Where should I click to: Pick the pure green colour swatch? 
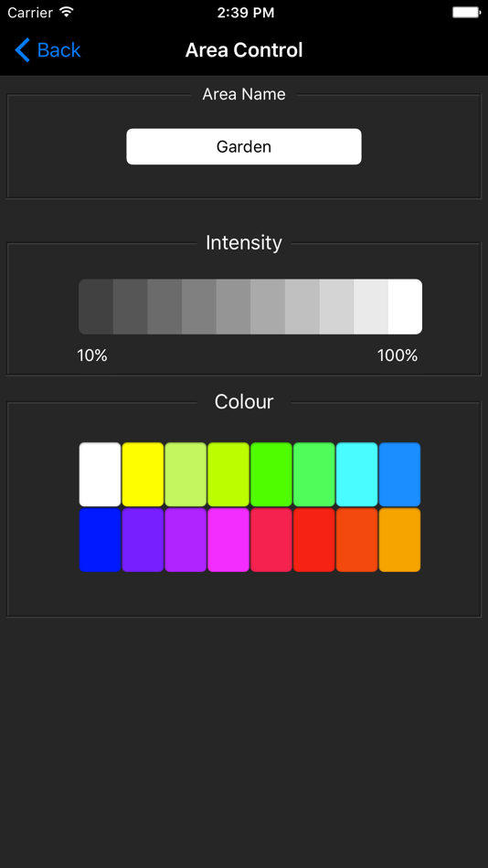coord(271,474)
